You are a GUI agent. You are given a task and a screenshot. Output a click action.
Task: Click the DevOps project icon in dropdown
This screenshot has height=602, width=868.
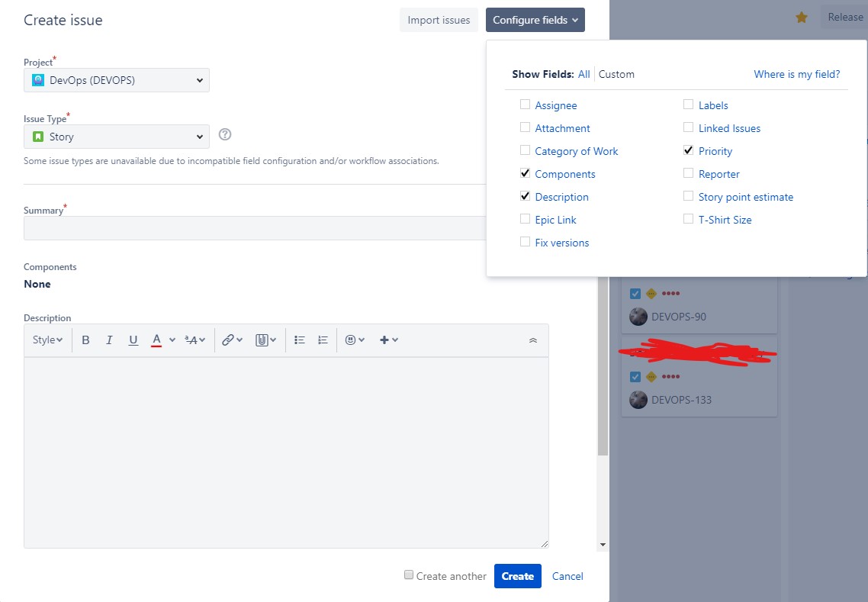38,80
